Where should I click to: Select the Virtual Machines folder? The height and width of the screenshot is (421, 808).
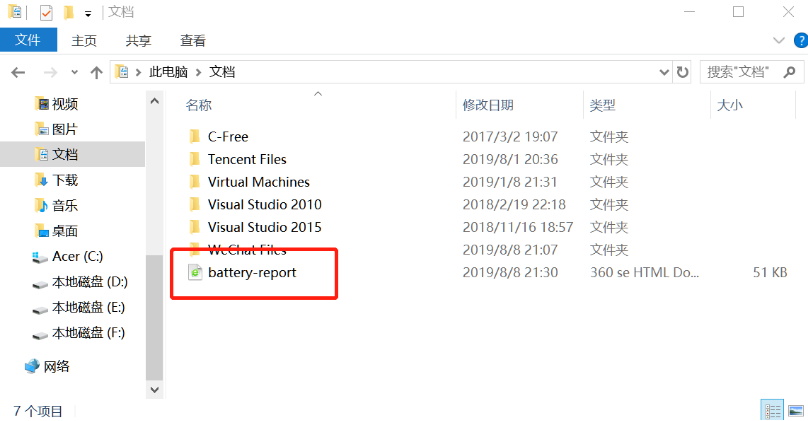click(258, 182)
